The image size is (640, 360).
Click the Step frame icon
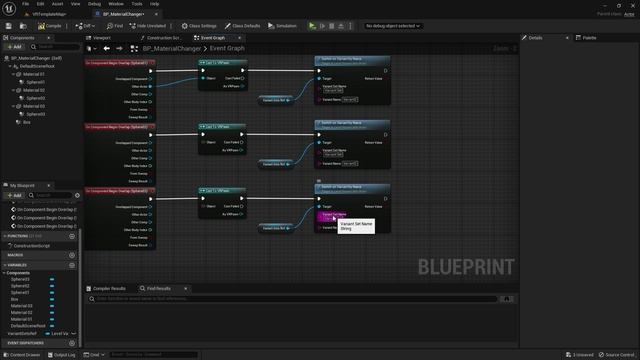pos(322,26)
